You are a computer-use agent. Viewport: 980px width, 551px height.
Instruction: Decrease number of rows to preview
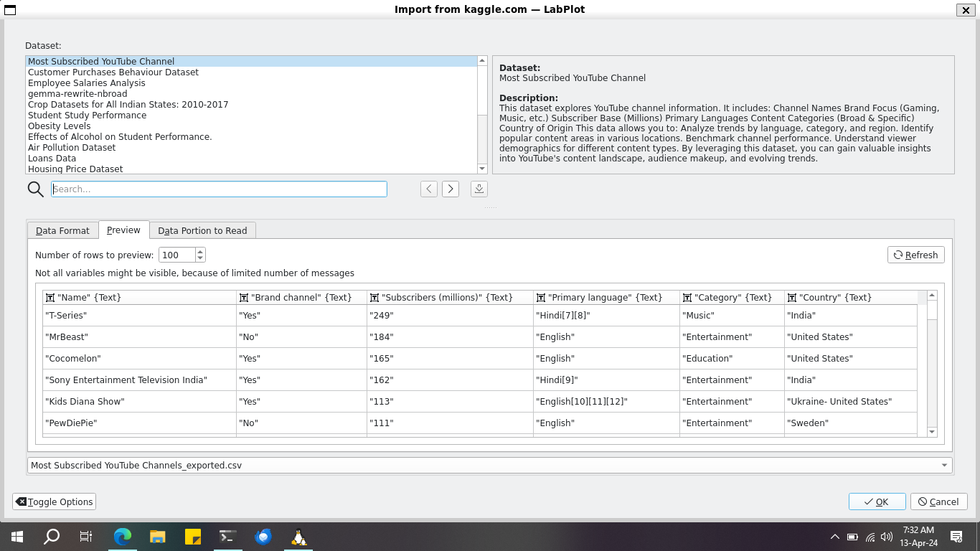(x=200, y=258)
